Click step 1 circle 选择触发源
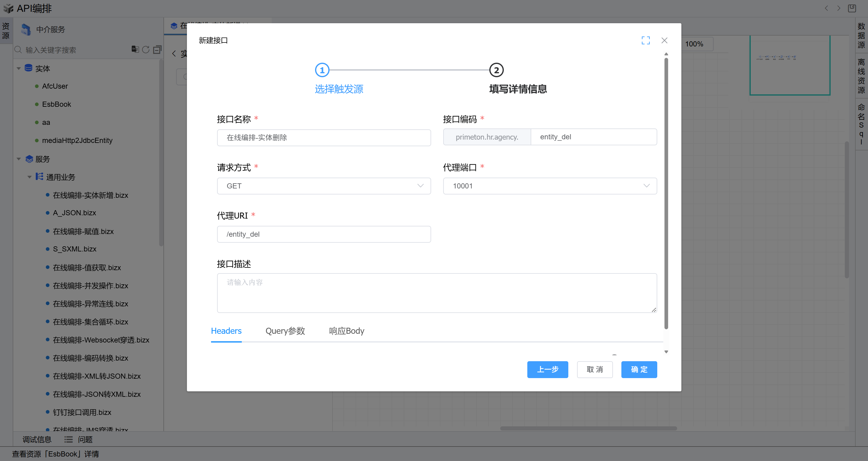The height and width of the screenshot is (461, 868). tap(322, 70)
